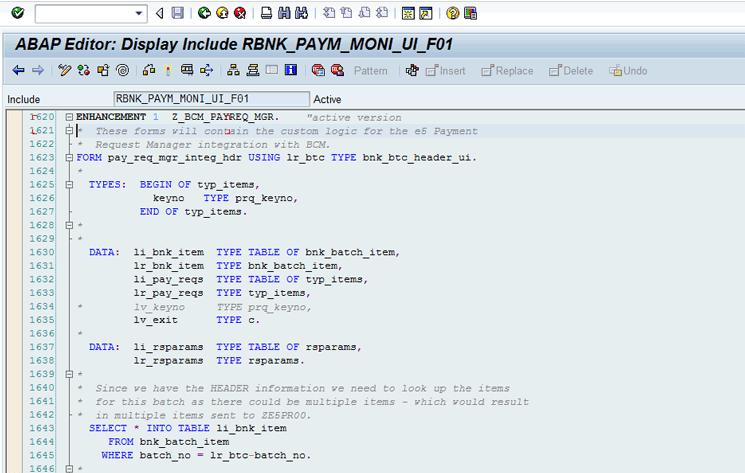The image size is (745, 473).
Task: Click the Include name field RBNK_PAYM_MONI_UI_F01
Action: [x=211, y=99]
